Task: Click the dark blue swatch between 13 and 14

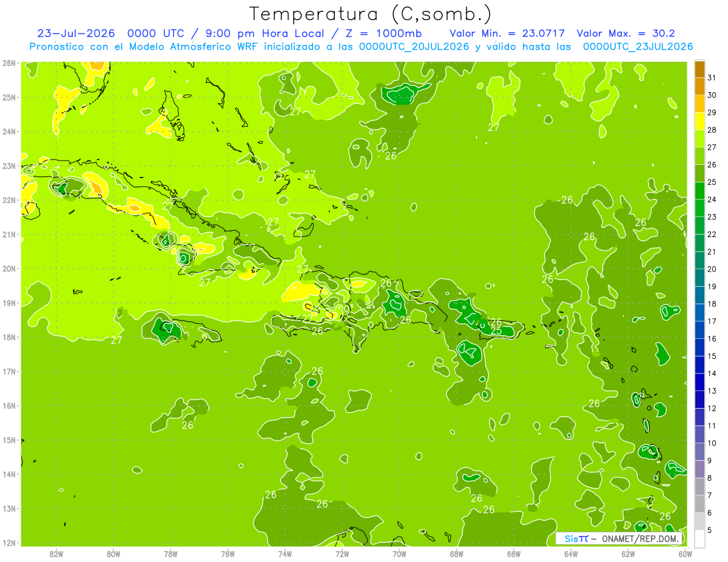Action: pos(699,383)
